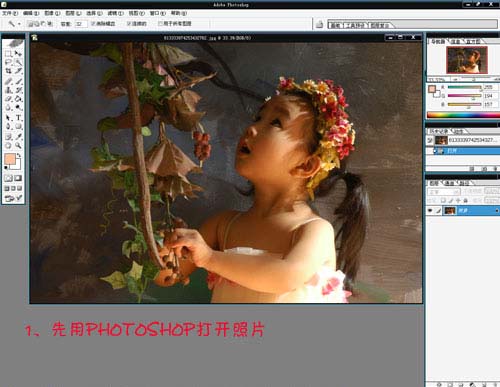The height and width of the screenshot is (387, 500).
Task: Swap foreground and background colors arrow
Action: tap(19, 155)
